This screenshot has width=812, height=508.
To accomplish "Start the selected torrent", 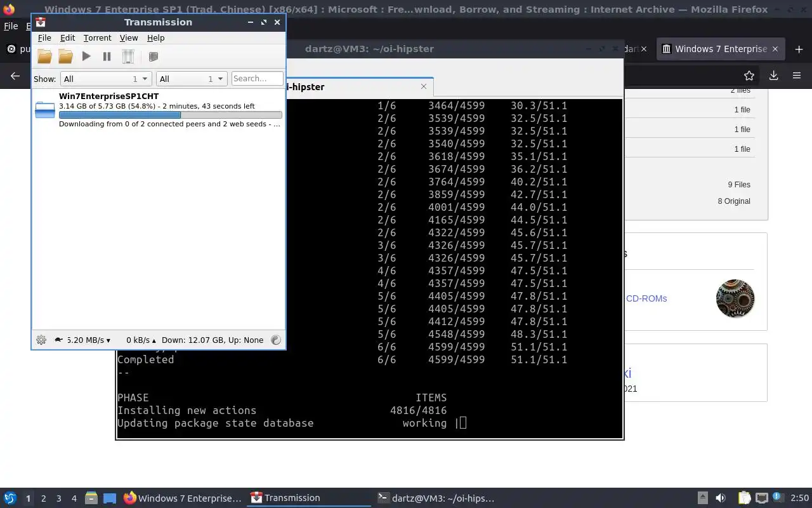I will [x=86, y=57].
